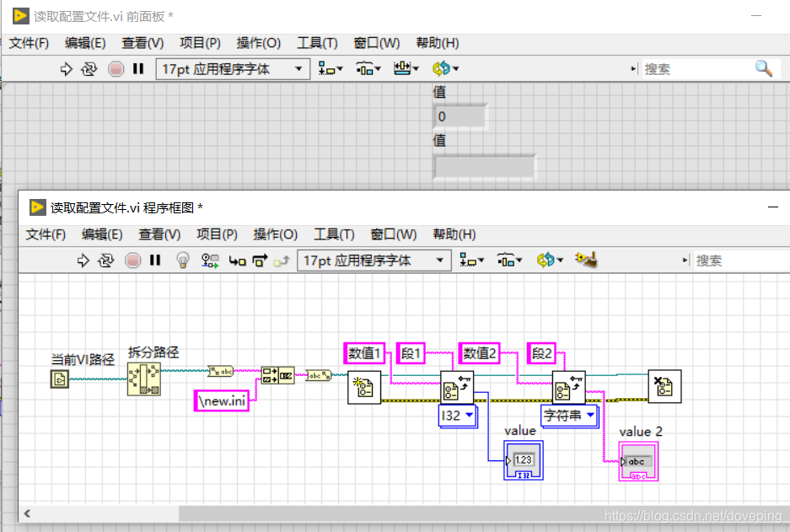Image resolution: width=790 pixels, height=532 pixels.
Task: Click Step Into button
Action: click(237, 261)
